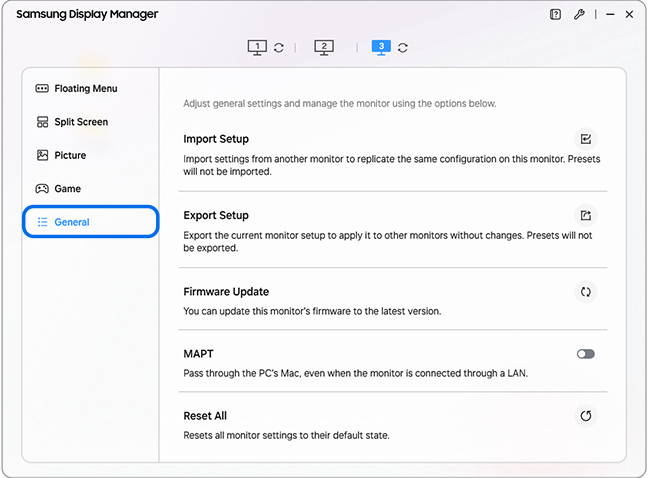Select monitor 3 at the top
Viewport: 649px width, 478px height.
tap(381, 47)
